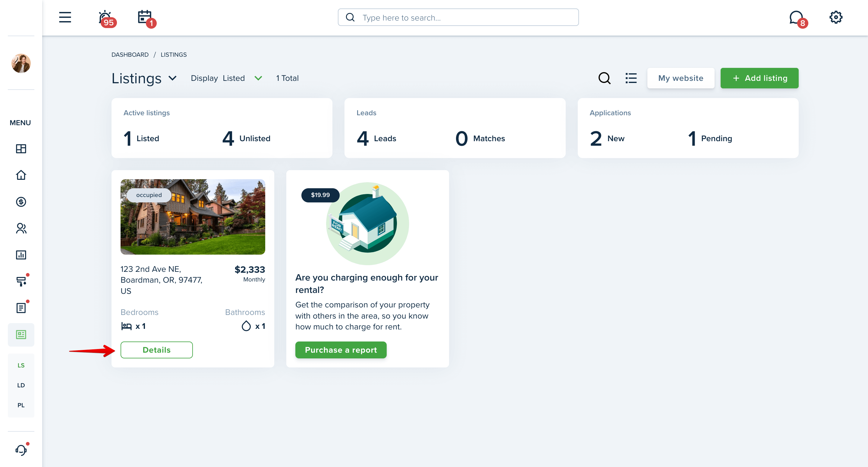Click the bed icon under Bedrooms
This screenshot has width=868, height=467.
coord(126,326)
